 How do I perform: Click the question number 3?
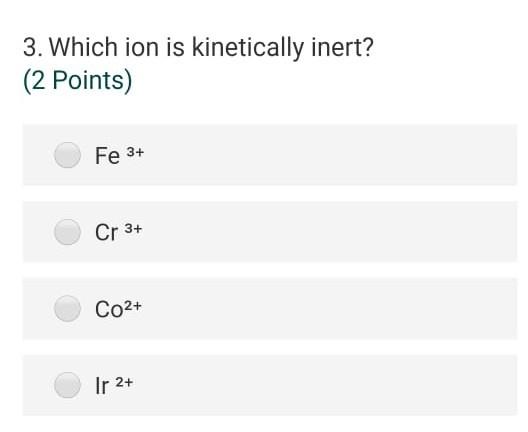tap(33, 47)
